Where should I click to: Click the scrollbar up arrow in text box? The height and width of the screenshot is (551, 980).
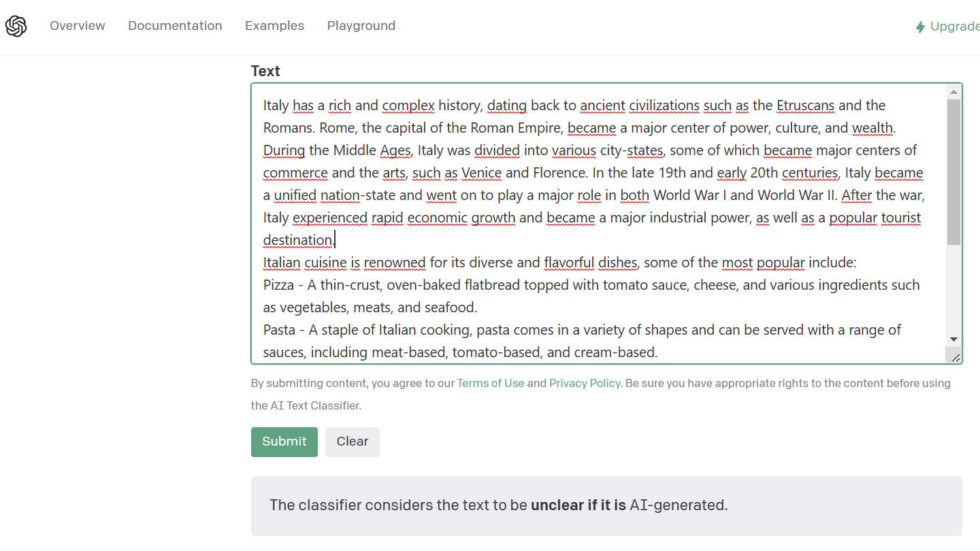click(x=953, y=92)
